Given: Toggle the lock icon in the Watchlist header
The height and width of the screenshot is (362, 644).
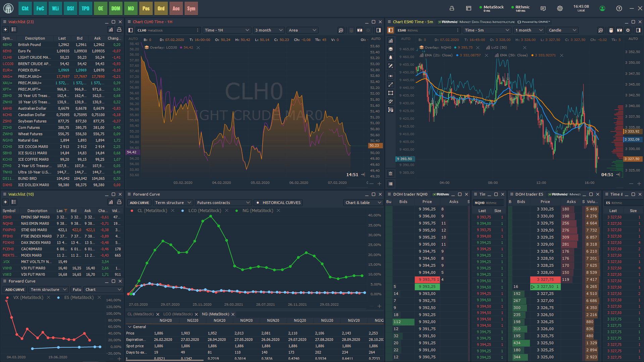Looking at the screenshot, I should [x=119, y=30].
